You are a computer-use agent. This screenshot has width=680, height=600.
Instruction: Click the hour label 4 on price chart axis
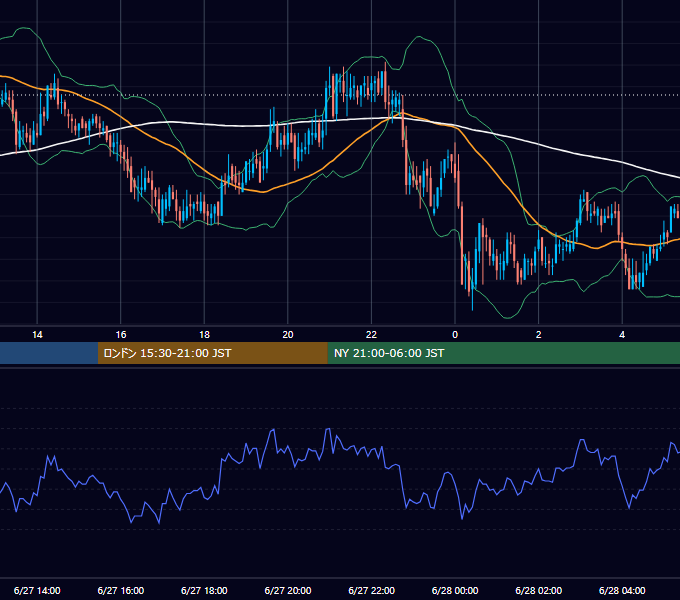point(622,335)
